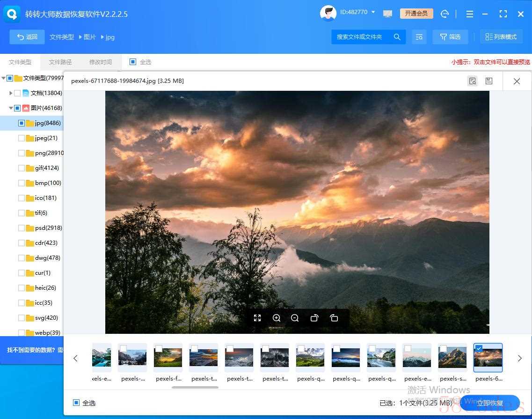Viewport: 532px width, 419px height.
Task: Switch to the 修改时间 tab
Action: point(101,62)
